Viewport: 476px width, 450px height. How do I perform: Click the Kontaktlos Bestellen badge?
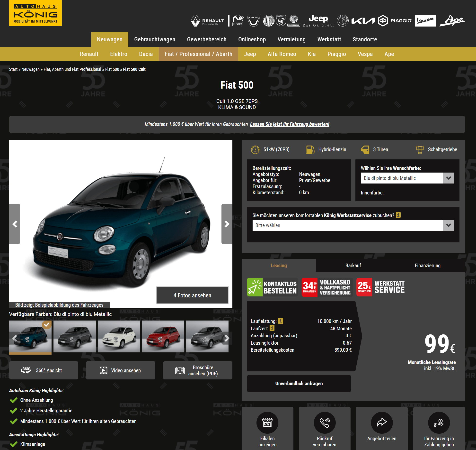272,287
